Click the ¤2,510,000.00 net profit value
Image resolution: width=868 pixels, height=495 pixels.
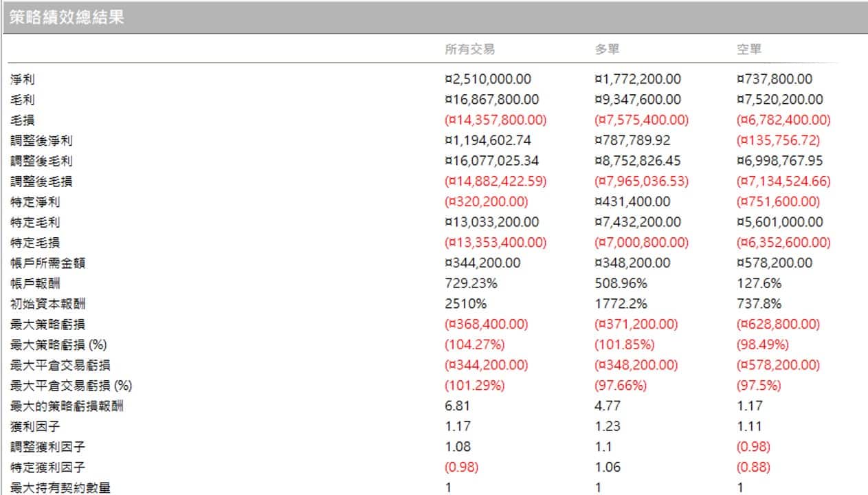coord(488,80)
